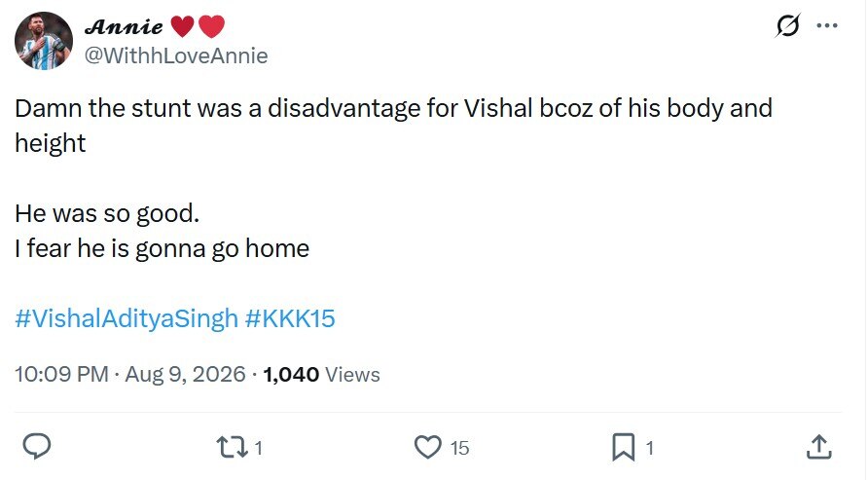Click the reply speech bubble icon
The image size is (868, 480).
37,446
